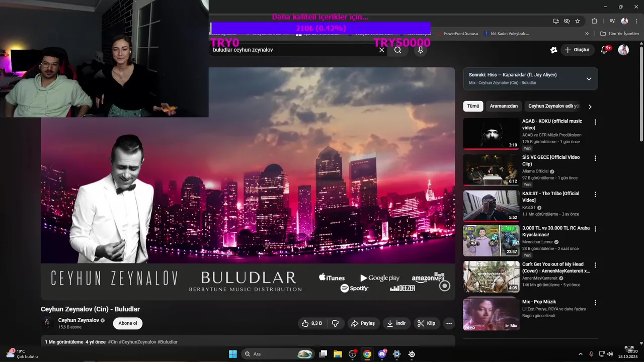Open YouTube notifications bell
644x362 pixels.
(x=605, y=50)
